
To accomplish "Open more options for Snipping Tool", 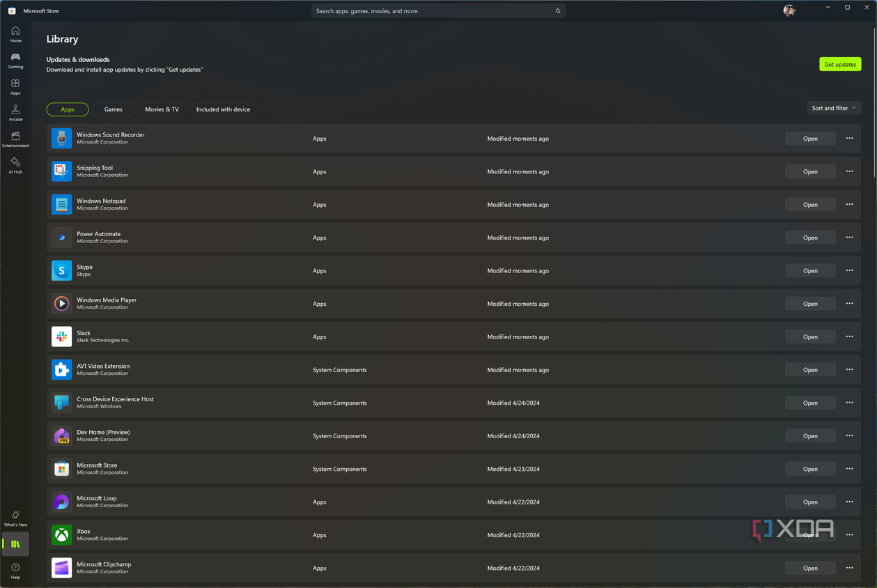I will point(849,171).
